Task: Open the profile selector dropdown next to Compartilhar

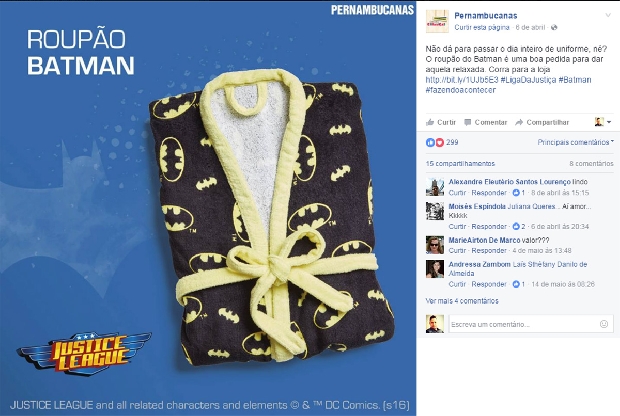Action: click(603, 122)
